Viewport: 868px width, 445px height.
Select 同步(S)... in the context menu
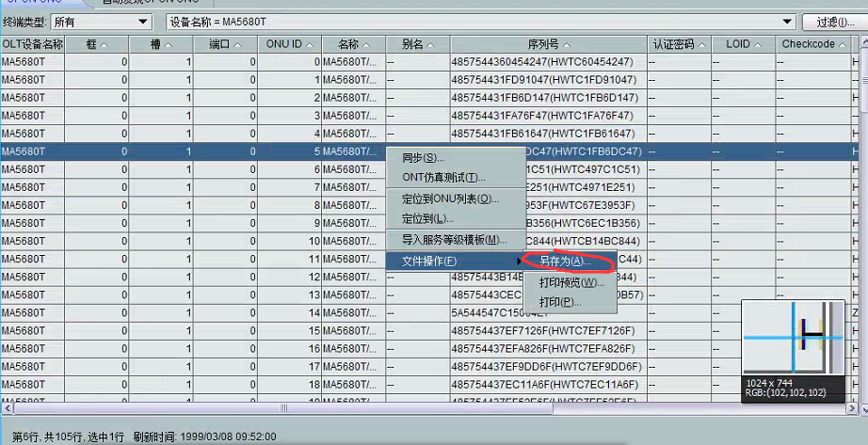pyautogui.click(x=423, y=157)
